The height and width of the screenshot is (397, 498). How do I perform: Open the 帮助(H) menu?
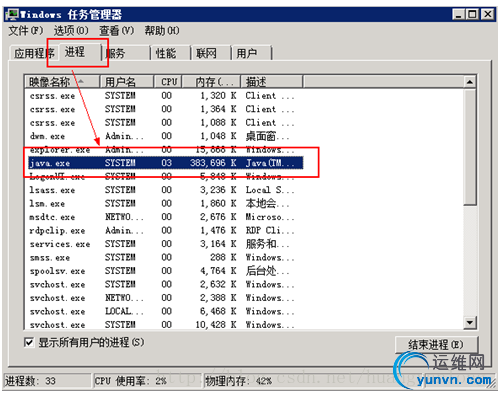click(x=162, y=31)
